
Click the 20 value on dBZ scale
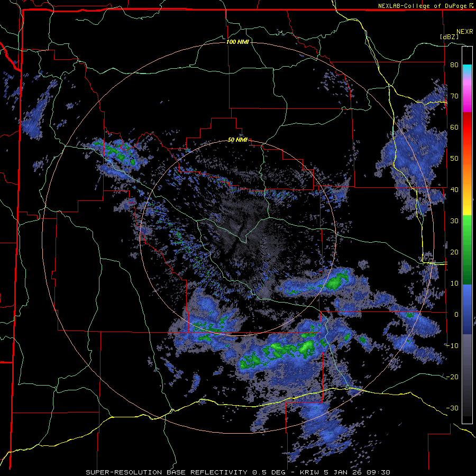pos(454,252)
